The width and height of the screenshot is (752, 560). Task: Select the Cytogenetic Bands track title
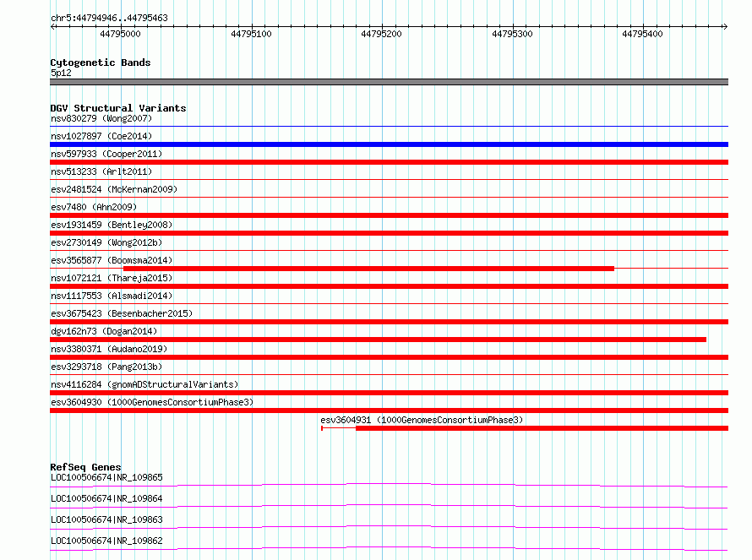pyautogui.click(x=101, y=63)
